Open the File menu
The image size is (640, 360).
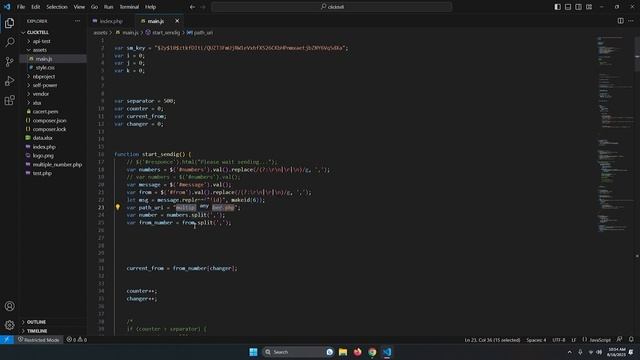pyautogui.click(x=21, y=7)
